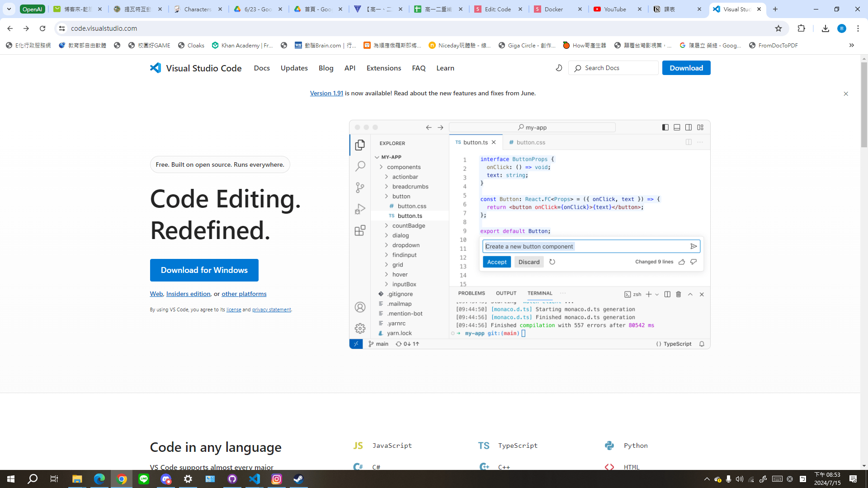Open the other platforms link
868x488 pixels.
244,294
